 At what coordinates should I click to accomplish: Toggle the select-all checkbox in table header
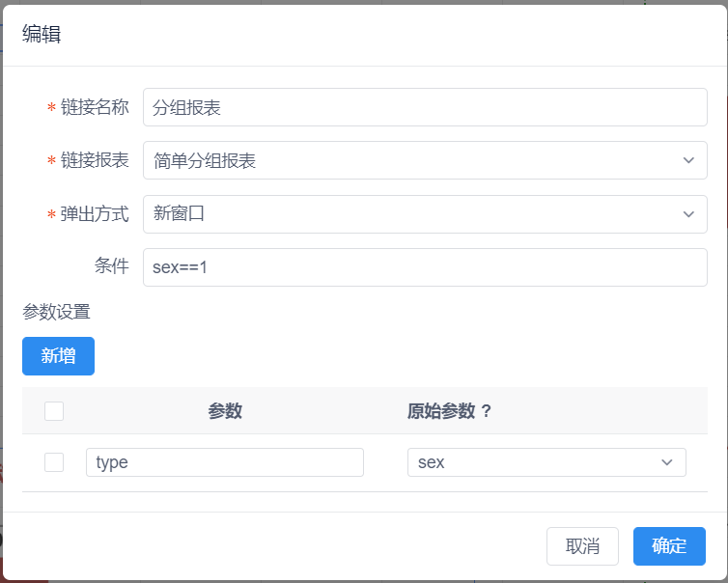(54, 411)
